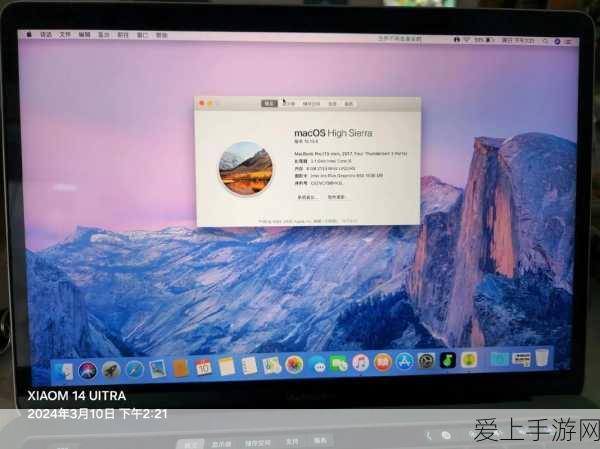Open the 前往 (Go) menu
The width and height of the screenshot is (600, 449).
[122, 35]
